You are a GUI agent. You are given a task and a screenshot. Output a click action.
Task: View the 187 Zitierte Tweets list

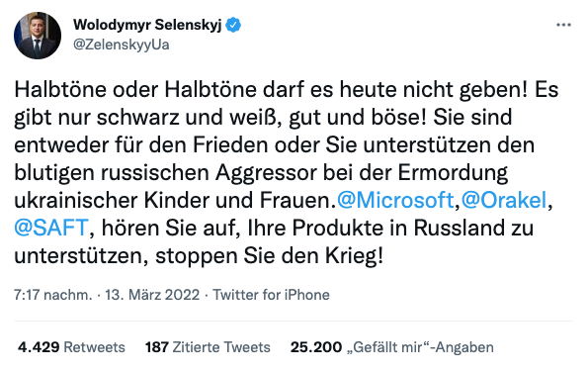tap(208, 347)
